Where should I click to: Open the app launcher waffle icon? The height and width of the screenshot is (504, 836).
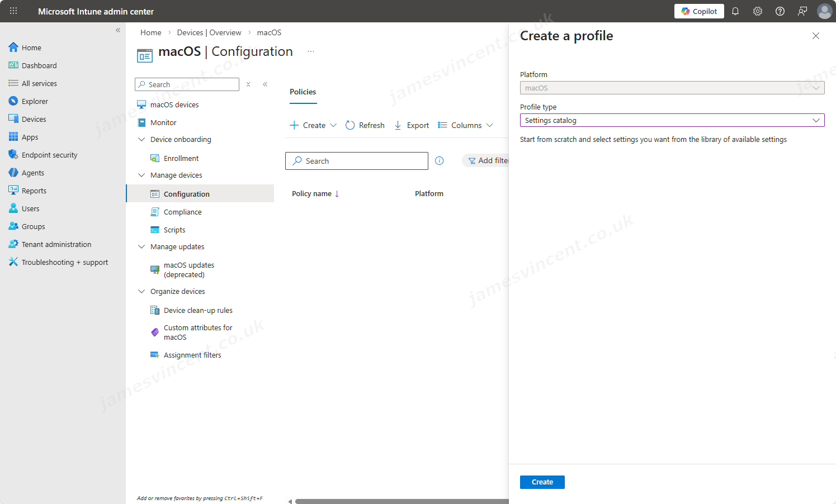click(x=13, y=11)
